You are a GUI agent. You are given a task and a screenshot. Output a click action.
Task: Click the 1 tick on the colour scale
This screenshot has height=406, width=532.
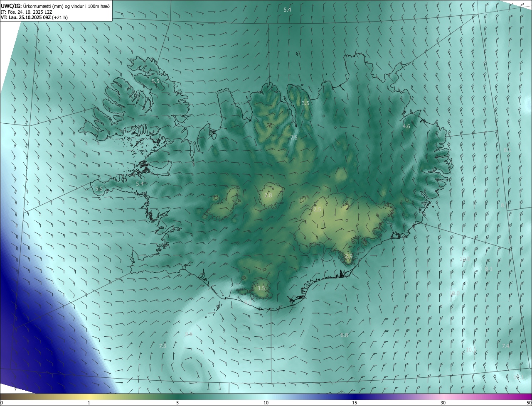[89, 403]
